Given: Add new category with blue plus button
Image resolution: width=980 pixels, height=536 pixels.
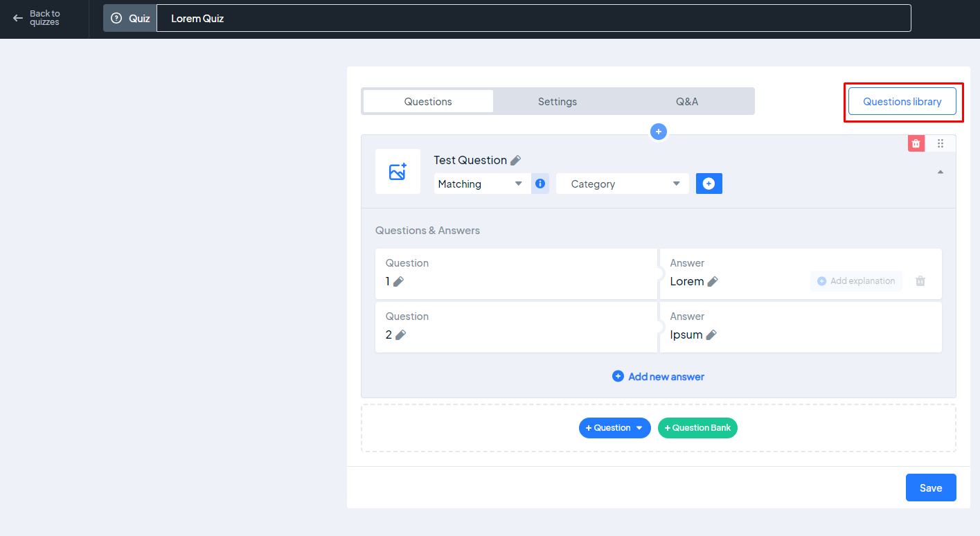Looking at the screenshot, I should 709,184.
